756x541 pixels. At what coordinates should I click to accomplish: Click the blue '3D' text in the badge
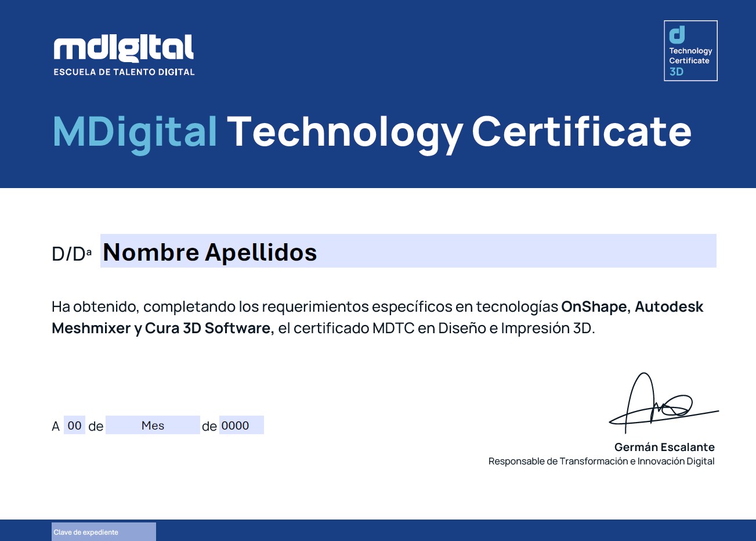click(677, 72)
